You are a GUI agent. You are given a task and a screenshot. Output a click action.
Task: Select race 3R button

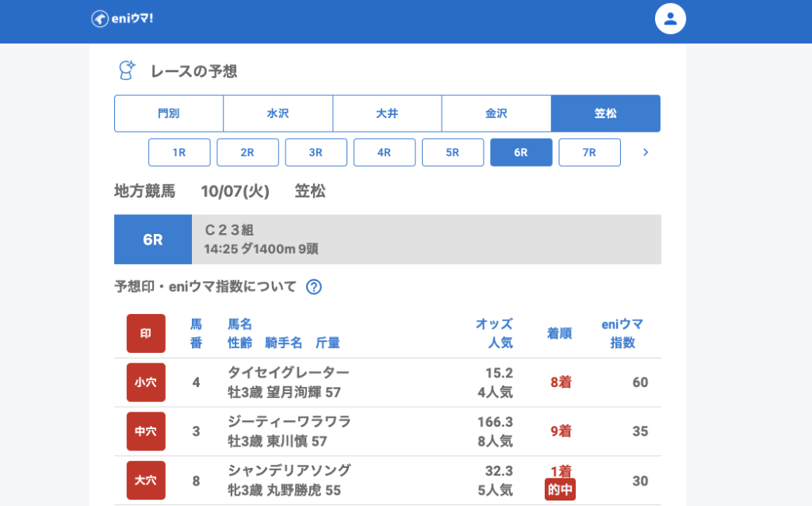(316, 152)
